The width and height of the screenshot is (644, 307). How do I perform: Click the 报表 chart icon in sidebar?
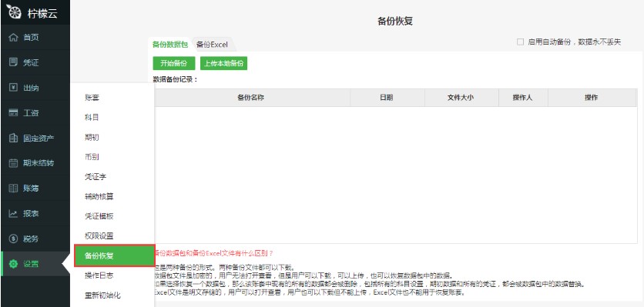click(13, 213)
